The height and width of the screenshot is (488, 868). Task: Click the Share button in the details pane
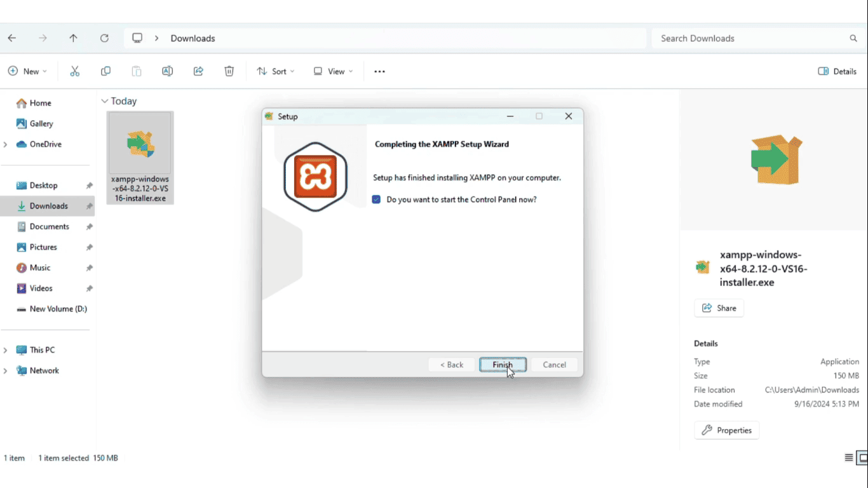719,308
